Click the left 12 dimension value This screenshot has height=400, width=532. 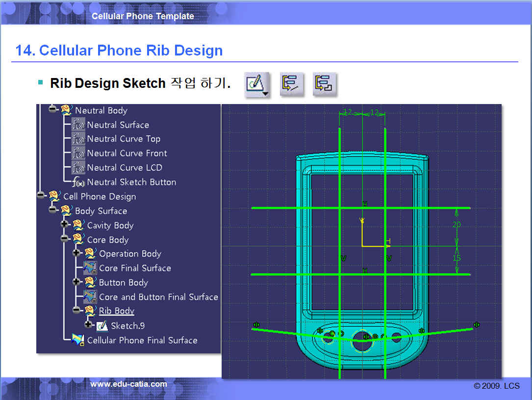(348, 112)
